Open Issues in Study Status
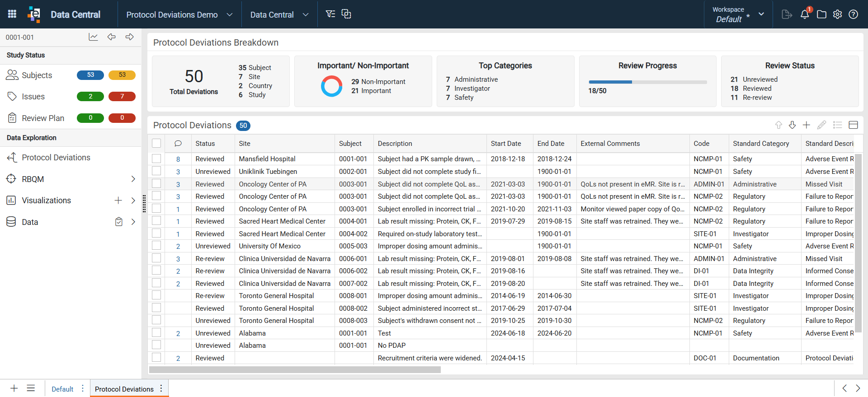 tap(33, 96)
